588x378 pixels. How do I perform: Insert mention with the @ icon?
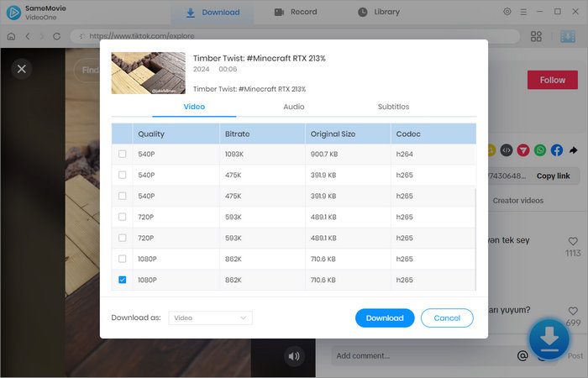(x=522, y=355)
